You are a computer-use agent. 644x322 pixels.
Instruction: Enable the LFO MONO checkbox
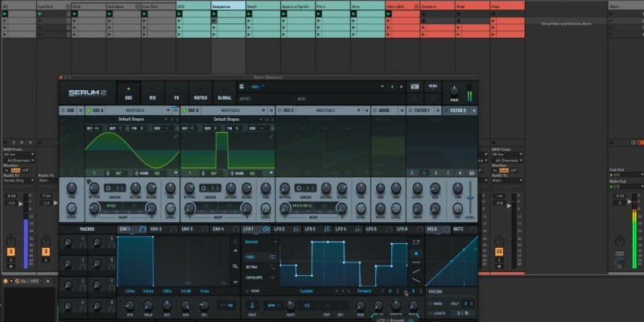[x=247, y=291]
